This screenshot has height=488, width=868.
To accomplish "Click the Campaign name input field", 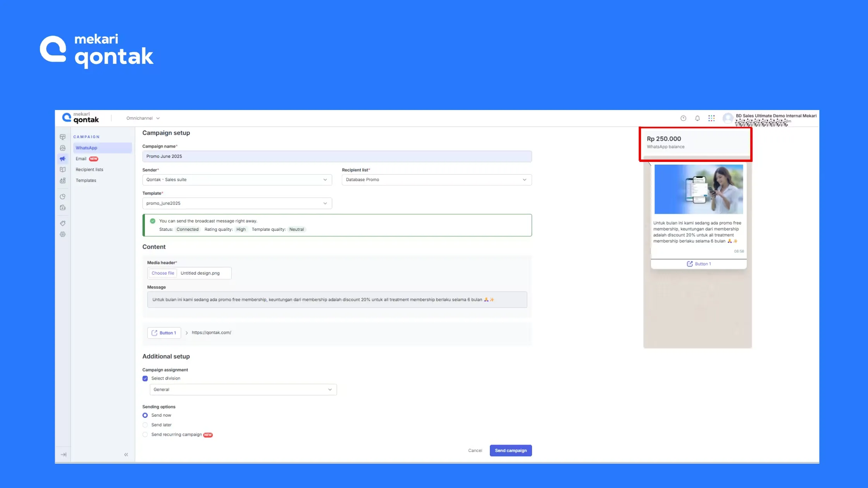I will (x=336, y=156).
